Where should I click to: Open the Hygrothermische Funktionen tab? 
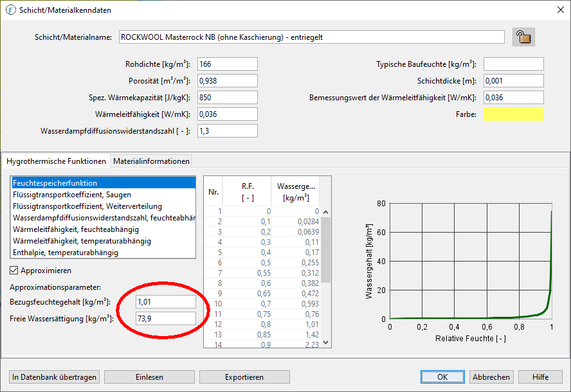56,161
